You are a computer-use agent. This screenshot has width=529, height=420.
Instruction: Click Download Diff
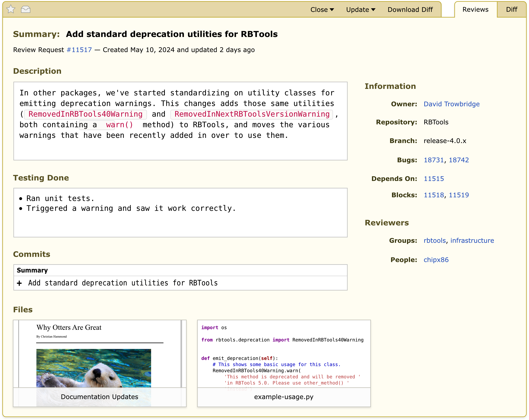click(410, 10)
